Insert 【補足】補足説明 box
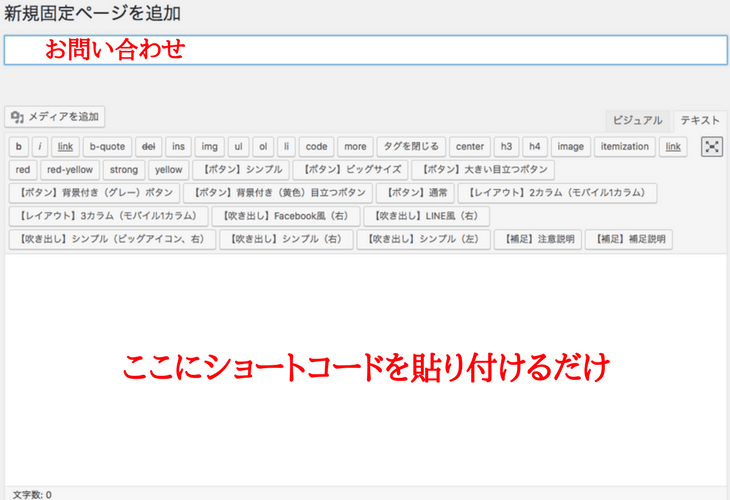Viewport: 730px width, 500px height. click(x=629, y=239)
